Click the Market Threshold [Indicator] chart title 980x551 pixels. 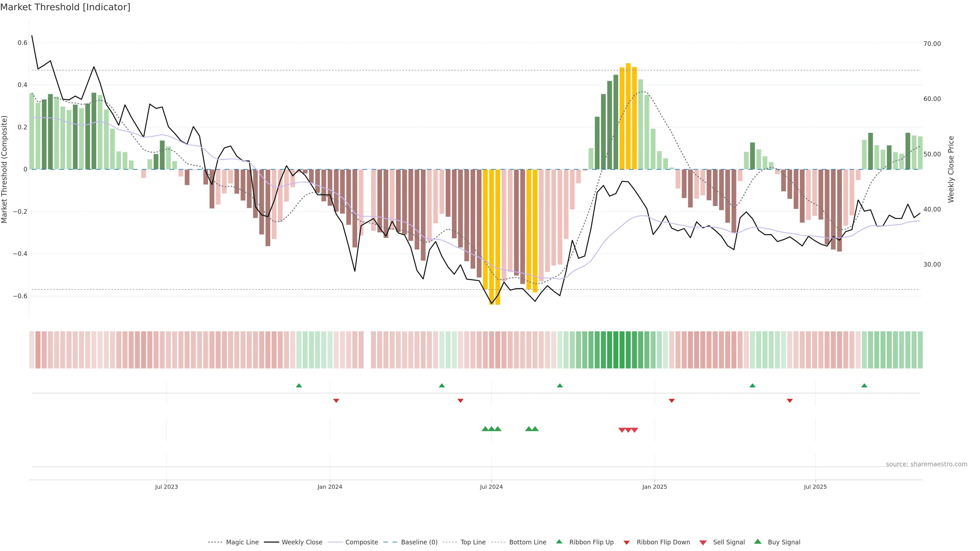(x=65, y=7)
